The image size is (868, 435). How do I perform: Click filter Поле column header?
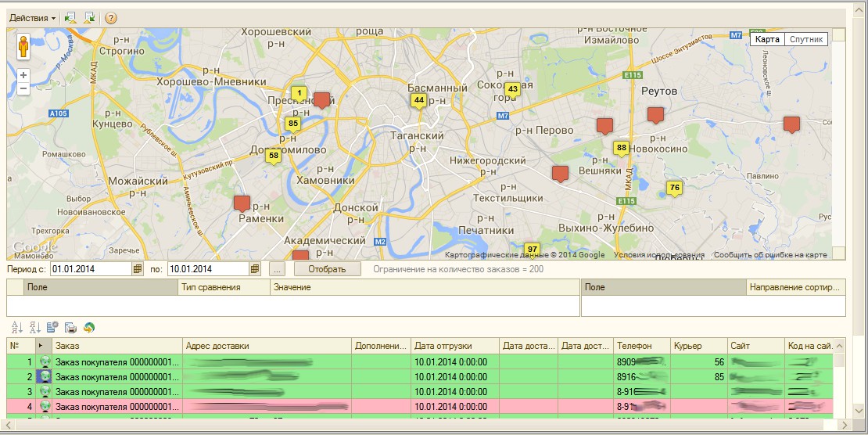[100, 287]
